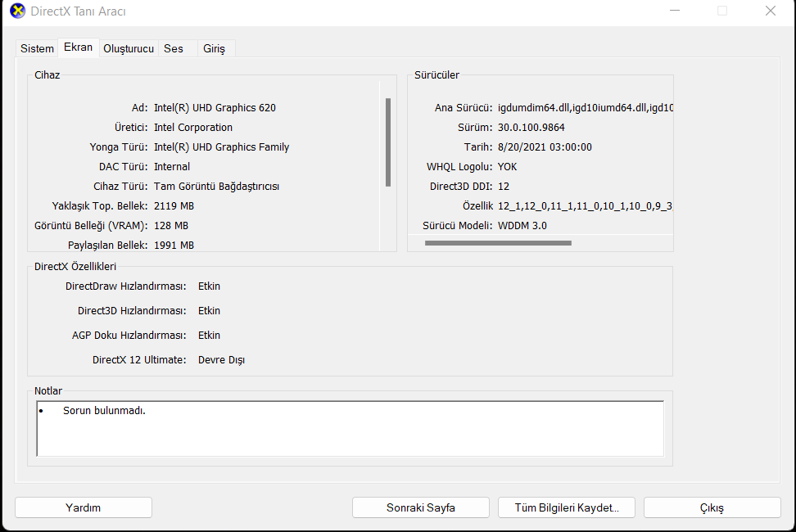The width and height of the screenshot is (796, 532).
Task: Click the Cihaz panel vertical scrollbar thumb
Action: [388, 142]
